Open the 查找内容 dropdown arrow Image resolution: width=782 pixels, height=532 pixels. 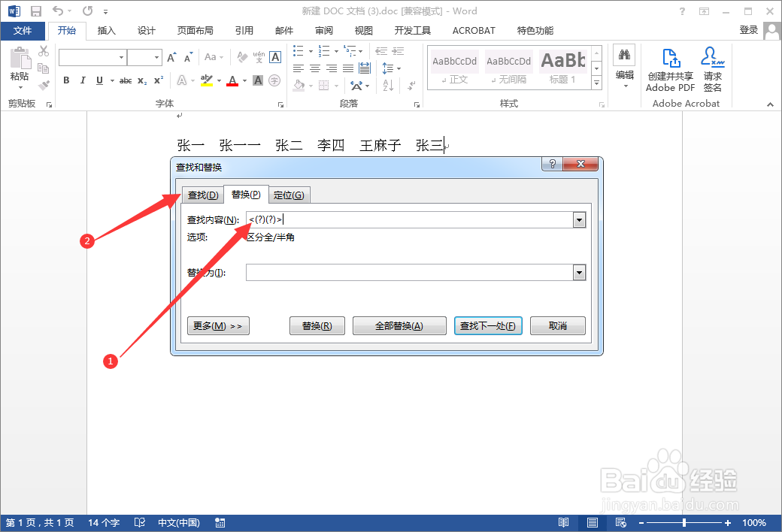[579, 219]
